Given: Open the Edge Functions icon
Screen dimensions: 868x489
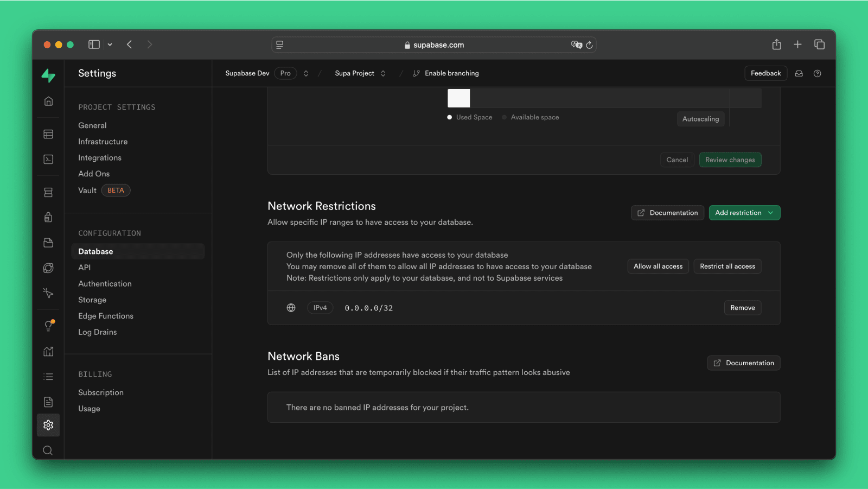Looking at the screenshot, I should click(48, 268).
